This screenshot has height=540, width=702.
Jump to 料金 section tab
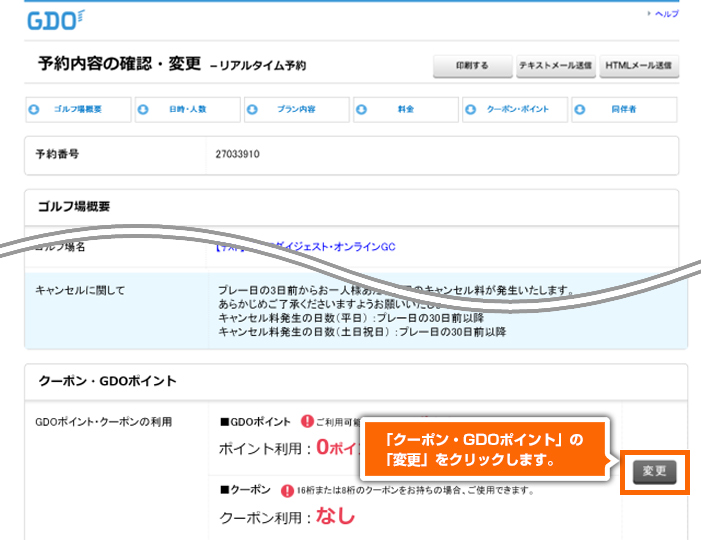coord(406,109)
